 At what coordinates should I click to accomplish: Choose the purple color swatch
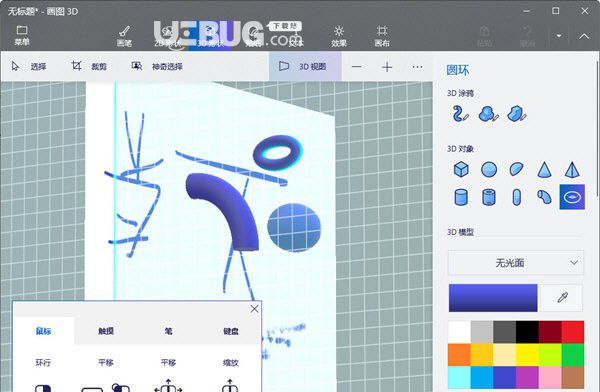pyautogui.click(x=527, y=377)
